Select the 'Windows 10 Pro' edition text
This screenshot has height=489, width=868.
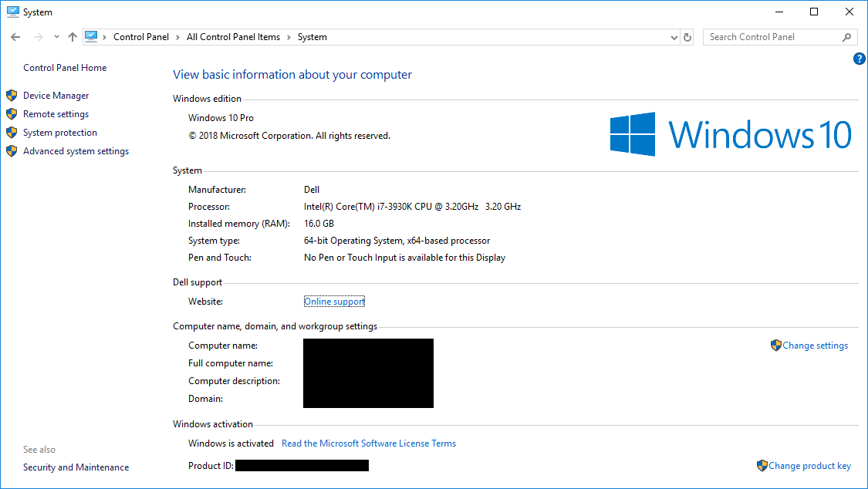point(221,118)
